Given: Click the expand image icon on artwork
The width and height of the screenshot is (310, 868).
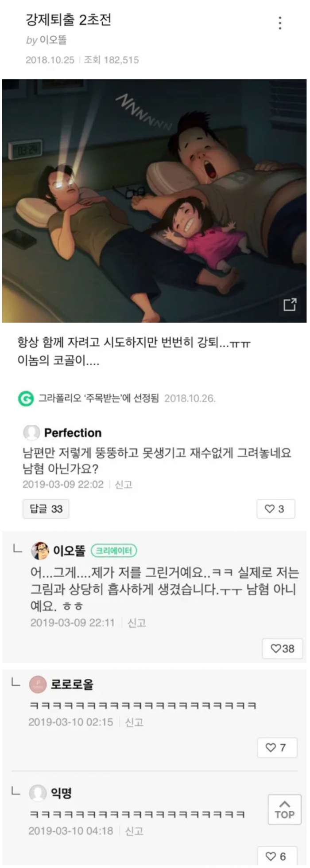Looking at the screenshot, I should (x=290, y=305).
